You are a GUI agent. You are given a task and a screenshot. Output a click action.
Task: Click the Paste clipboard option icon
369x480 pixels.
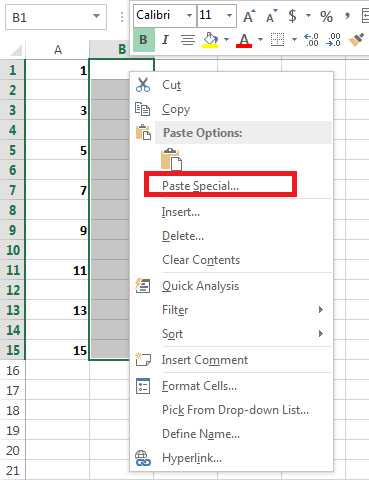click(x=171, y=160)
